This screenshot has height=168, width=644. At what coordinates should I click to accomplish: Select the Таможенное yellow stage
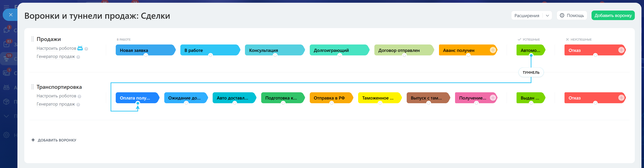[x=379, y=98]
